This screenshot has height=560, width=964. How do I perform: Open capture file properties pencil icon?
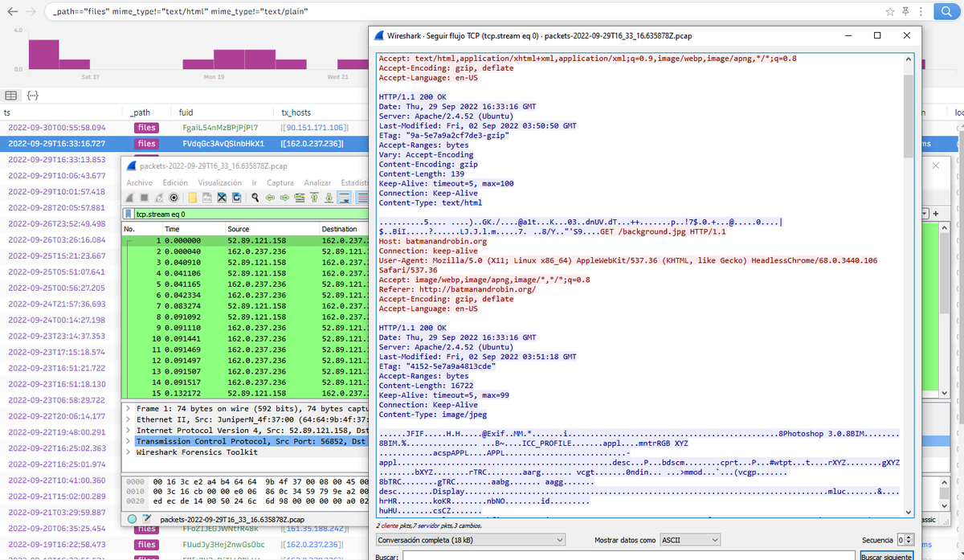(147, 520)
